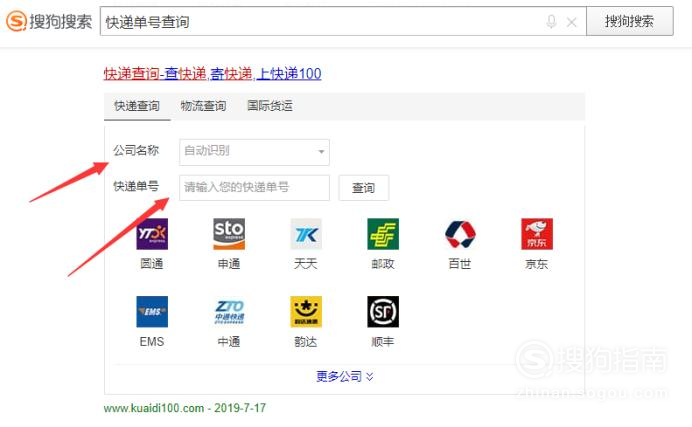Click the 查询 button
The image size is (692, 427).
363,188
